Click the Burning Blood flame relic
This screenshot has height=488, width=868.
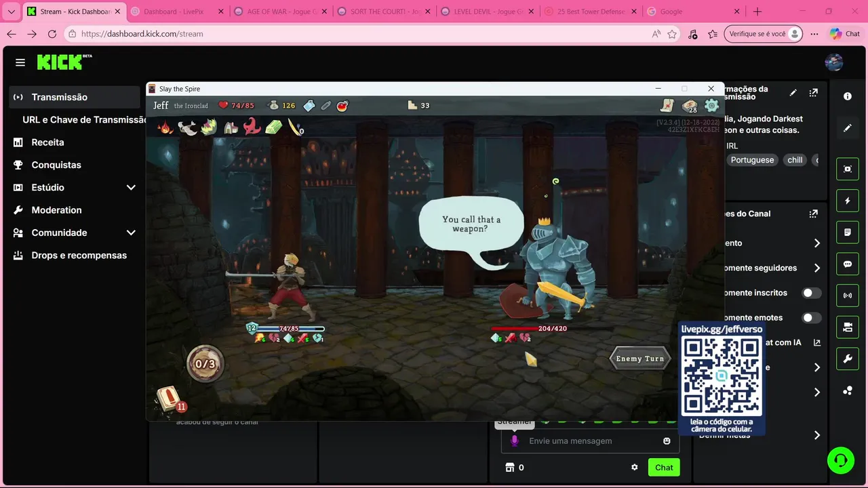(x=165, y=127)
